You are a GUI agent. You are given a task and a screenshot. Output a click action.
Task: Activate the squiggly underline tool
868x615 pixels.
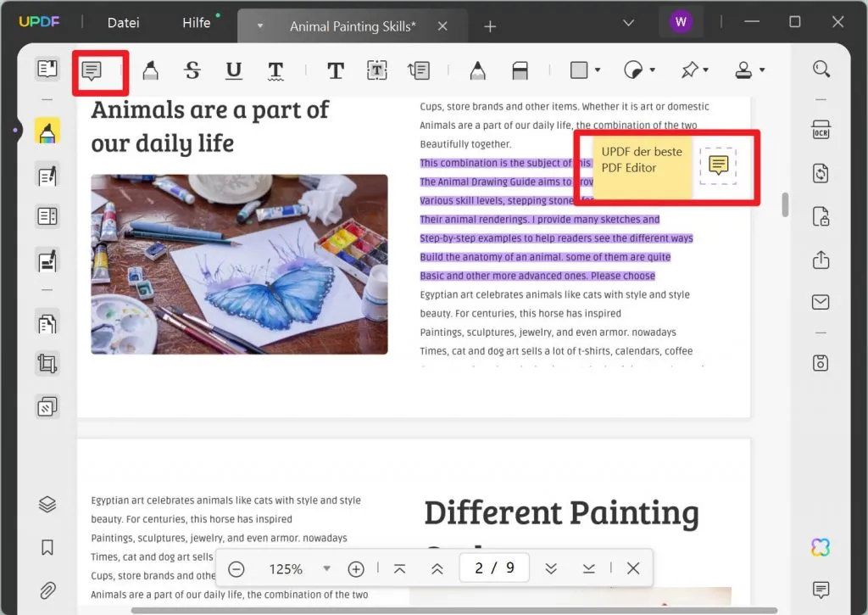point(275,71)
